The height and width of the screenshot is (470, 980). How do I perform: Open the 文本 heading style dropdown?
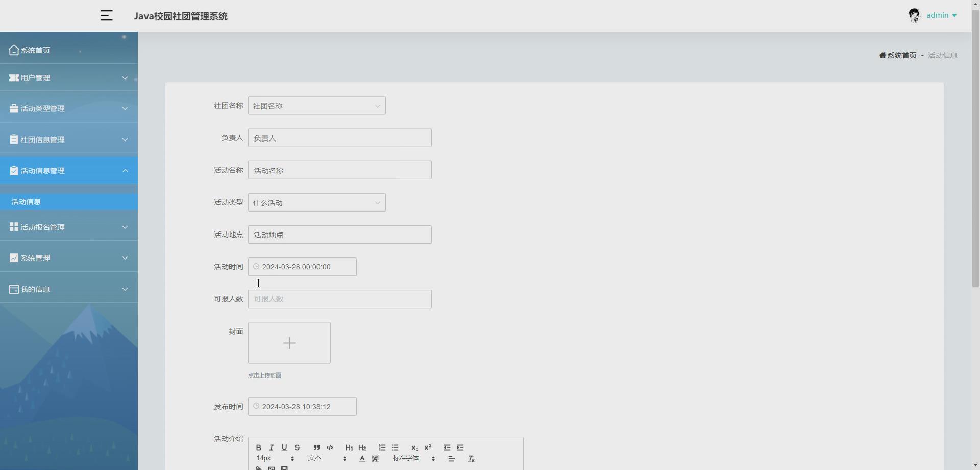327,458
